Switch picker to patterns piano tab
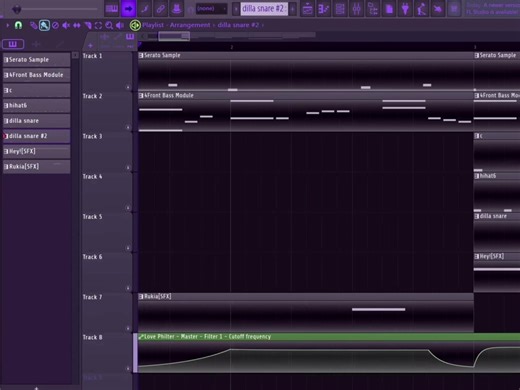This screenshot has height=390, width=520. click(13, 44)
